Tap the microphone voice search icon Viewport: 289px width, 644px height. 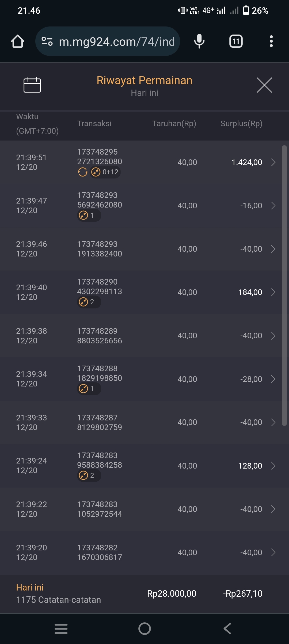click(199, 41)
